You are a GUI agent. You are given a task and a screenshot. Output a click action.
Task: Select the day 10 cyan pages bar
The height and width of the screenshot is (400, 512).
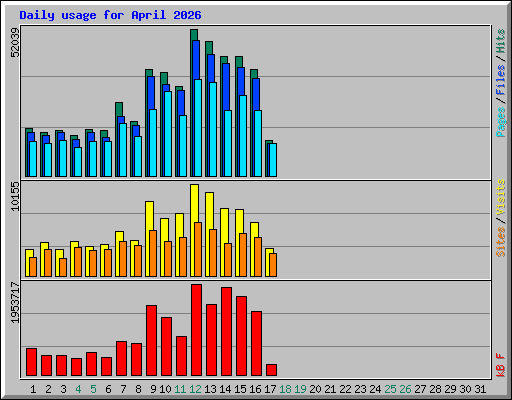pyautogui.click(x=168, y=134)
